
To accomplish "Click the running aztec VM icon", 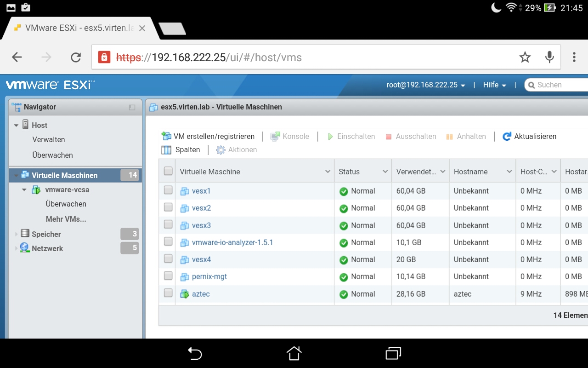I will (185, 294).
